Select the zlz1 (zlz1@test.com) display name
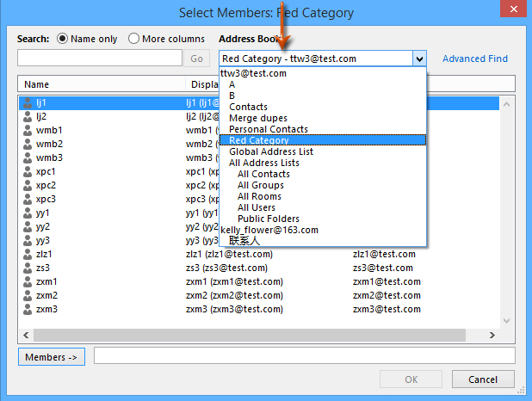 pos(229,254)
